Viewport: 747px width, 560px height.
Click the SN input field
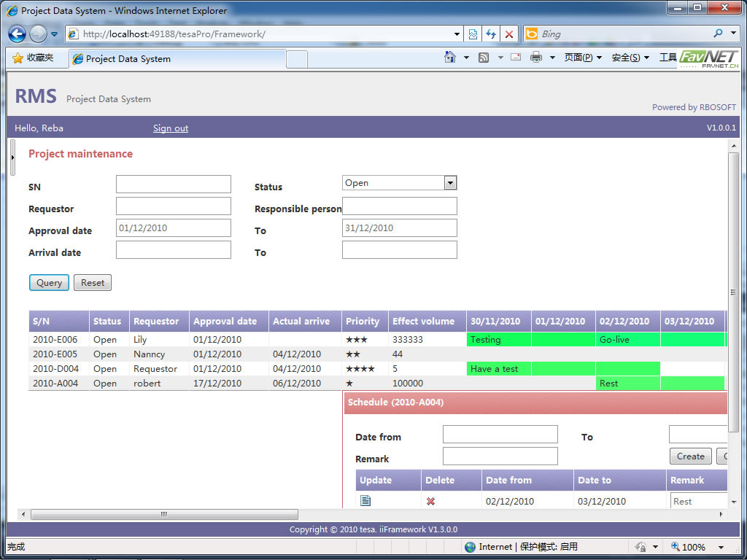(x=174, y=184)
